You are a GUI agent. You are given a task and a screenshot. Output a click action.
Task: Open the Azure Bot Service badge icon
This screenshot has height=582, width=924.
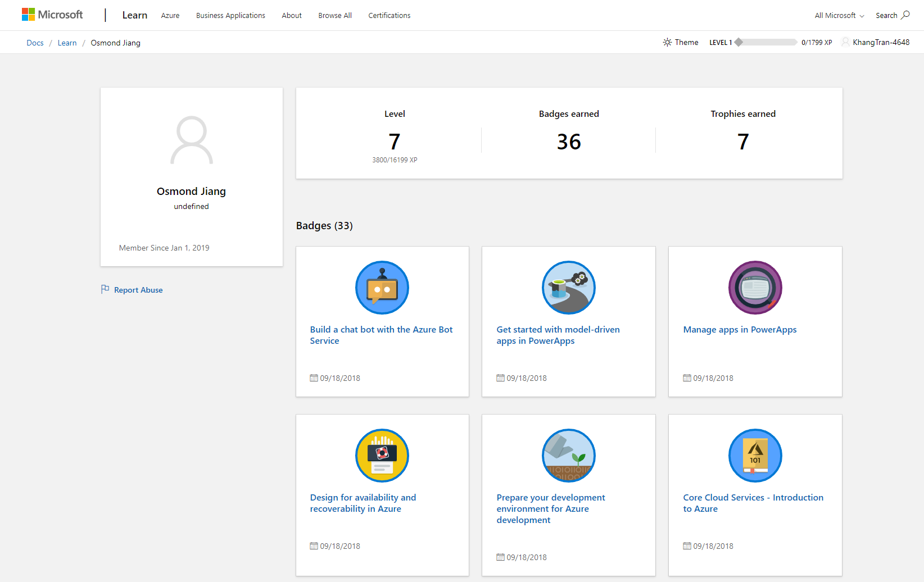pyautogui.click(x=382, y=288)
